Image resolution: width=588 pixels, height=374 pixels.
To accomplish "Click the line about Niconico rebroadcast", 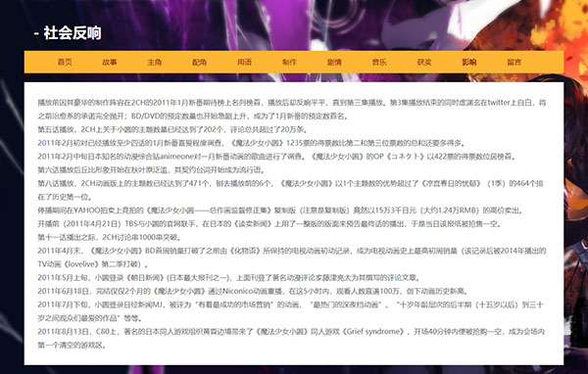I will [254, 291].
